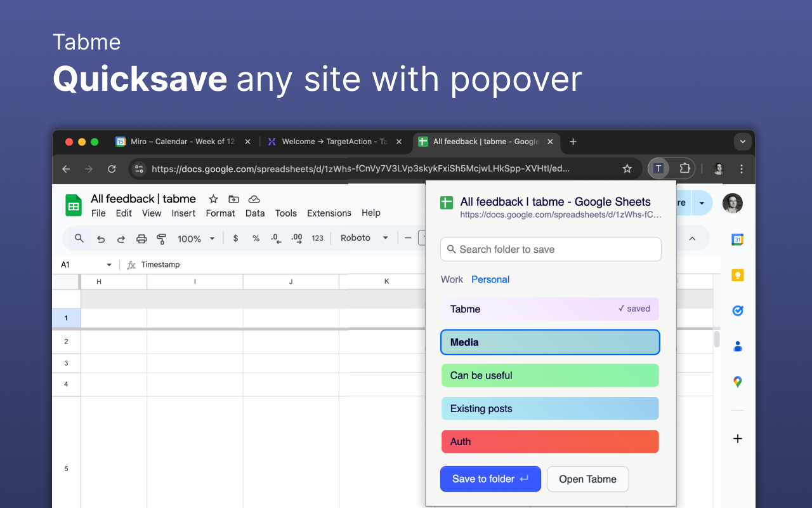Image resolution: width=812 pixels, height=508 pixels.
Task: Click the plus icon to get add-ons
Action: pyautogui.click(x=737, y=439)
